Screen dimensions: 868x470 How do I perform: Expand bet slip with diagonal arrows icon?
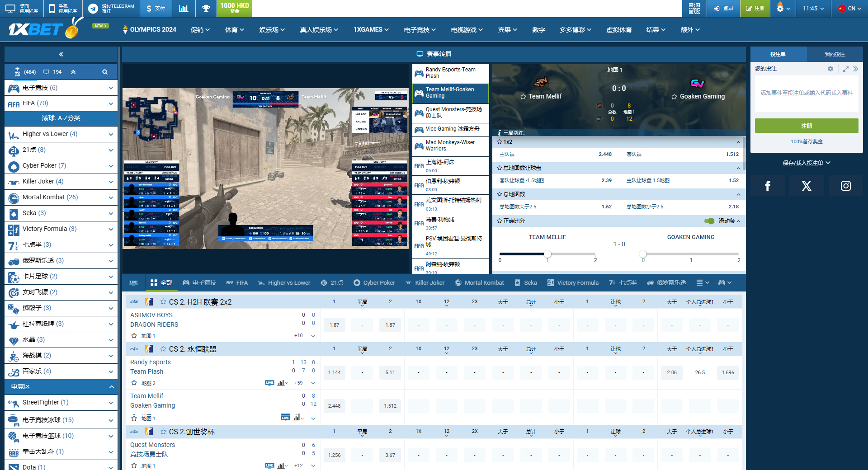(x=845, y=69)
